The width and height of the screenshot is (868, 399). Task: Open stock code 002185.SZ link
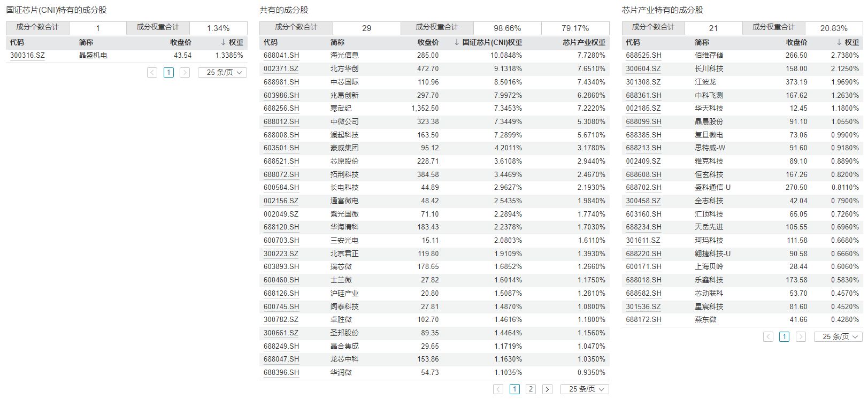(643, 108)
